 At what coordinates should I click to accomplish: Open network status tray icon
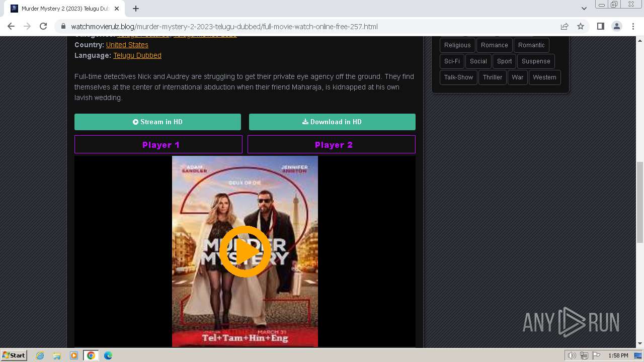[584, 355]
